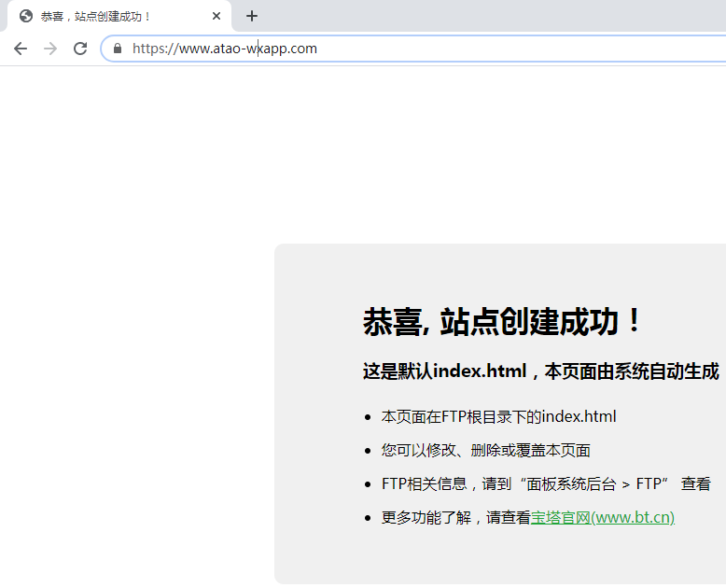The image size is (726, 588).
Task: Click the FTP相关信息 list item
Action: coord(546,484)
